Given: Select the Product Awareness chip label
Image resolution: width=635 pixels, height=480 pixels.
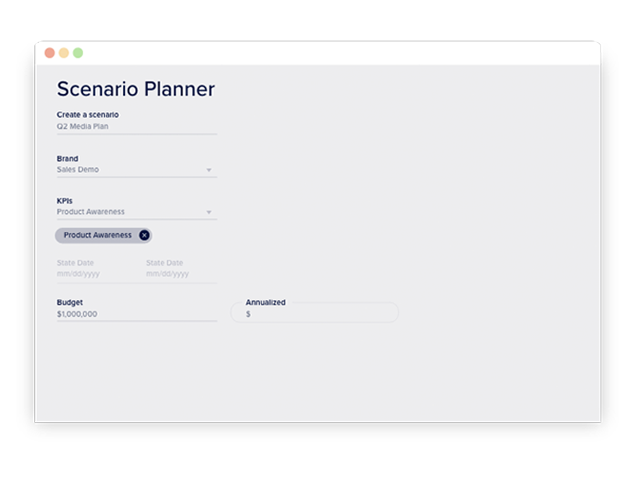Looking at the screenshot, I should click(97, 235).
